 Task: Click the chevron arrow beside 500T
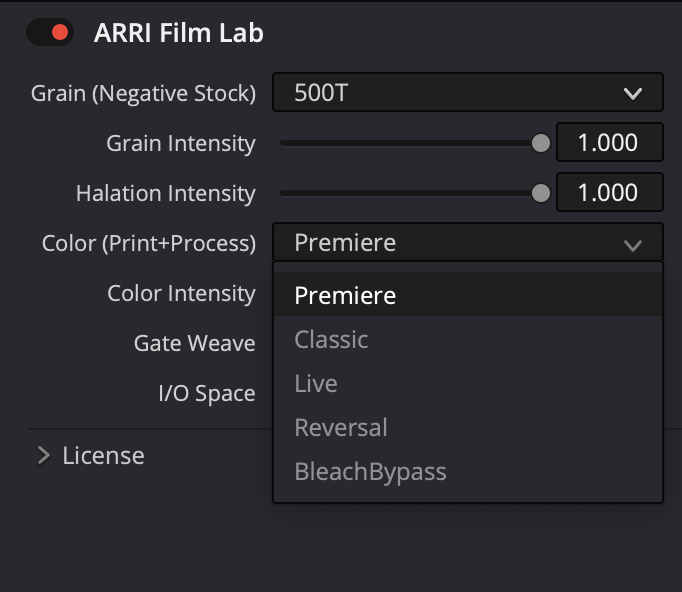click(x=632, y=94)
